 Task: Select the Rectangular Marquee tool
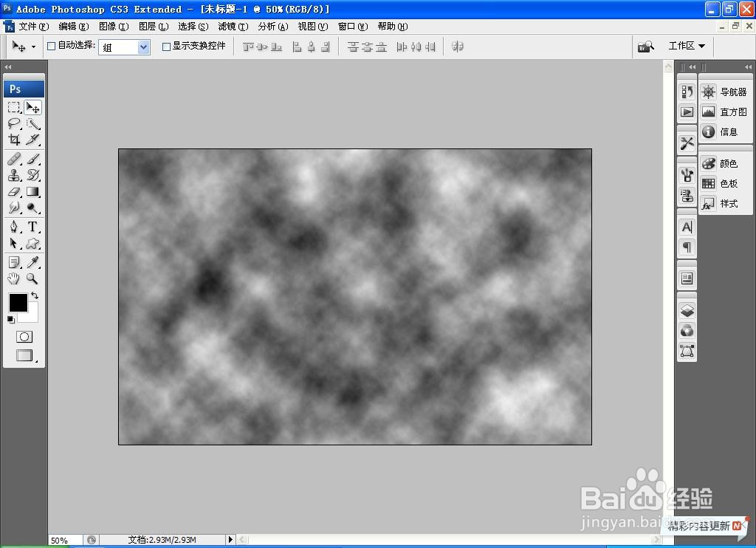tap(14, 107)
